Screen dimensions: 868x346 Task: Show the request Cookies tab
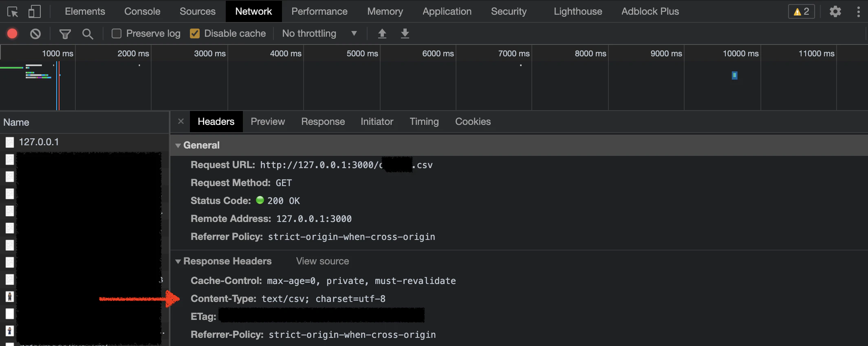click(473, 122)
